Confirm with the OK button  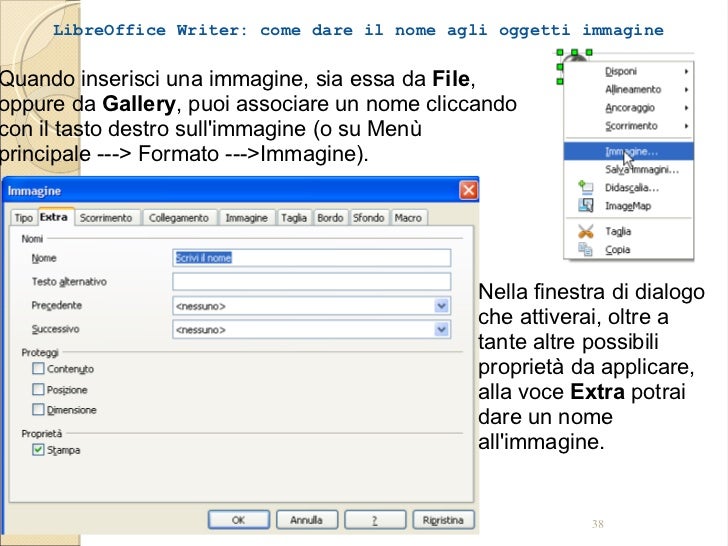coord(239,520)
